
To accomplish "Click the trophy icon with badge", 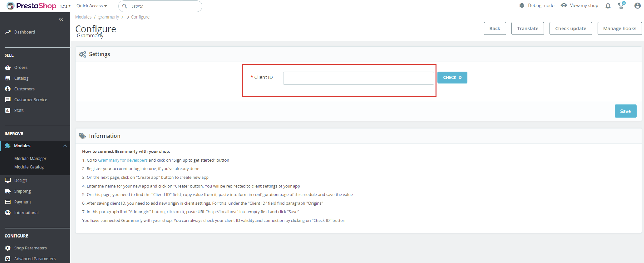I will (x=621, y=5).
